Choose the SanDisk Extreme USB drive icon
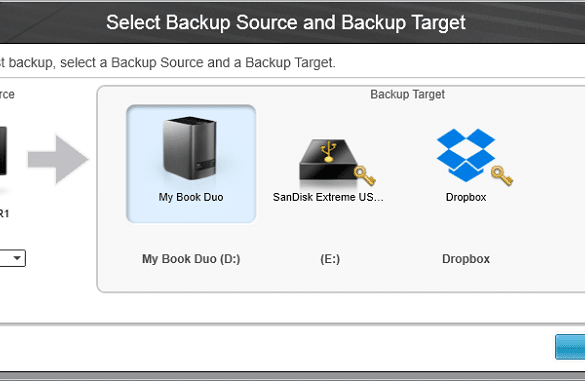Viewport: 585px width, 381px height. point(328,159)
